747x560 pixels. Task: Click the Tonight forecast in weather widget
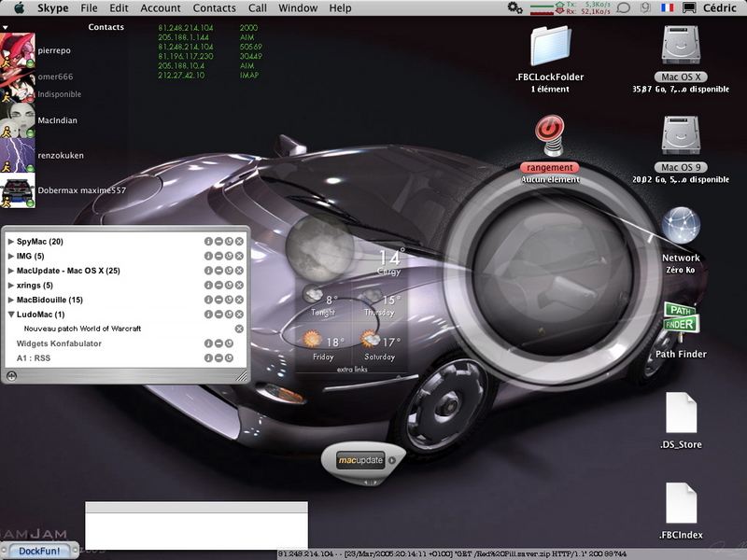tap(323, 302)
